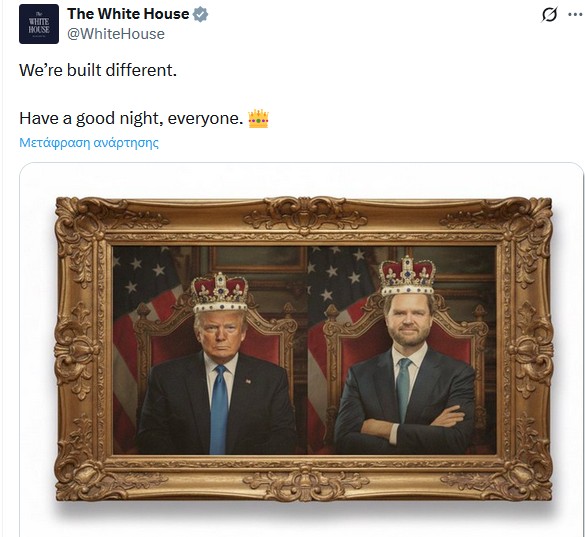Open the right portrait with crossed arms

click(402, 350)
